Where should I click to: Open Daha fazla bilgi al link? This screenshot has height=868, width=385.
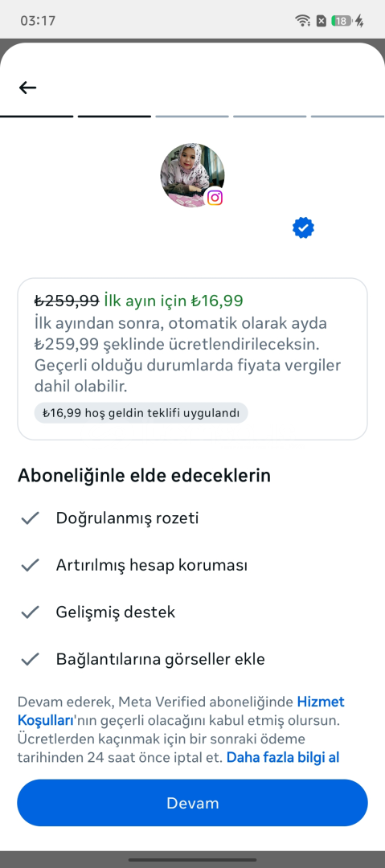pyautogui.click(x=282, y=757)
